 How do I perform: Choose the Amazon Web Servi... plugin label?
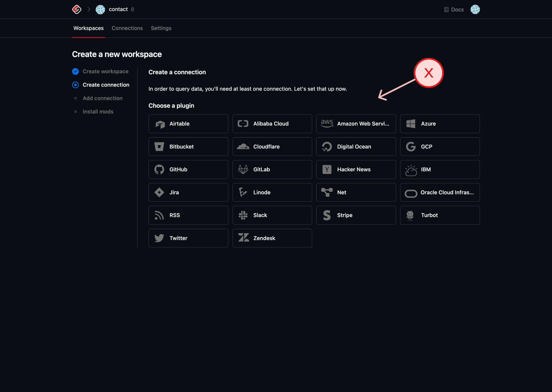(363, 124)
